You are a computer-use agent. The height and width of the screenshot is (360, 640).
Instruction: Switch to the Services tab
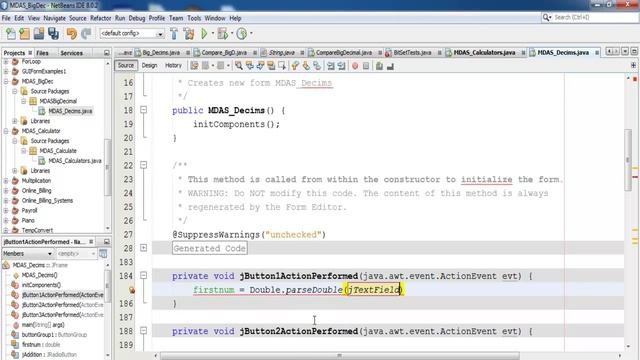[71, 53]
